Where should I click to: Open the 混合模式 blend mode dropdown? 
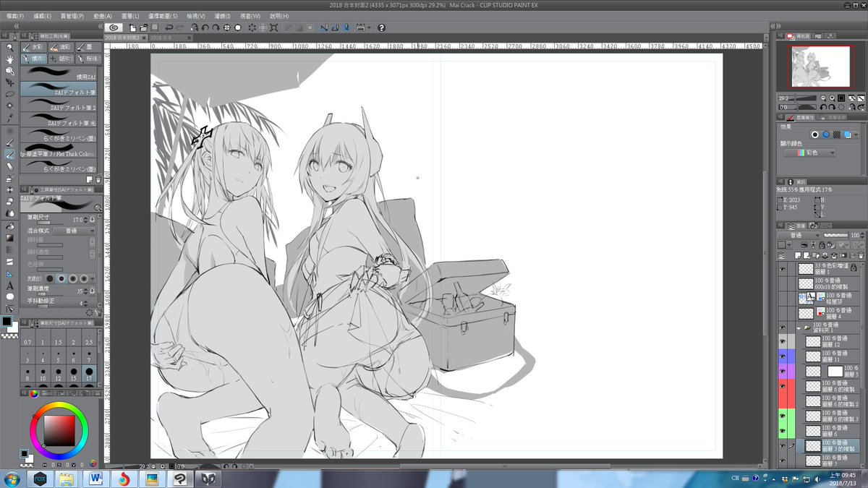click(74, 231)
